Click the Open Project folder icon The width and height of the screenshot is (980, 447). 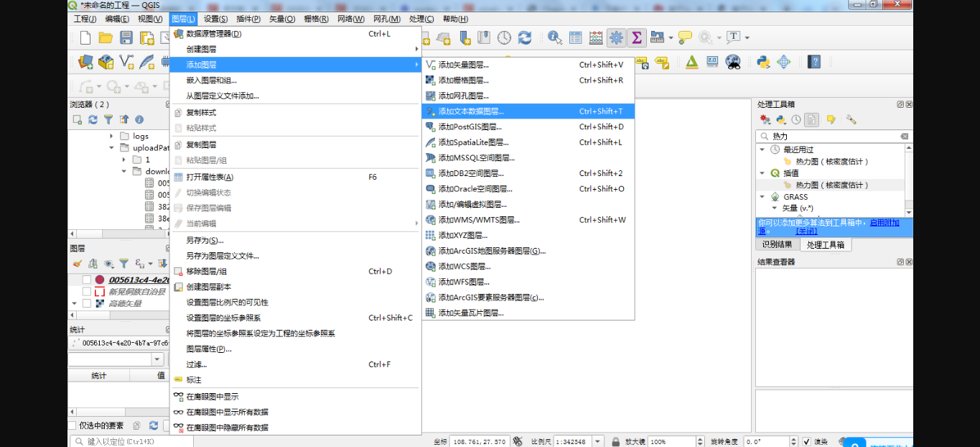click(106, 38)
